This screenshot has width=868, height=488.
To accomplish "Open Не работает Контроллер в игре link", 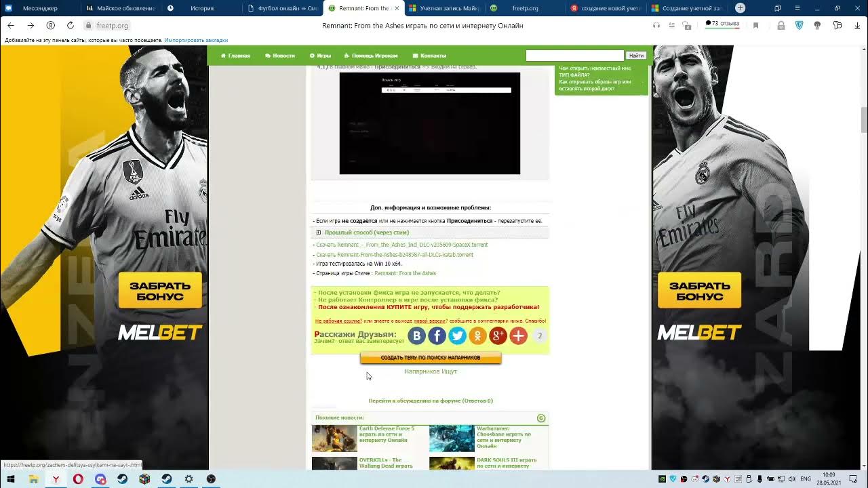I will pos(408,300).
